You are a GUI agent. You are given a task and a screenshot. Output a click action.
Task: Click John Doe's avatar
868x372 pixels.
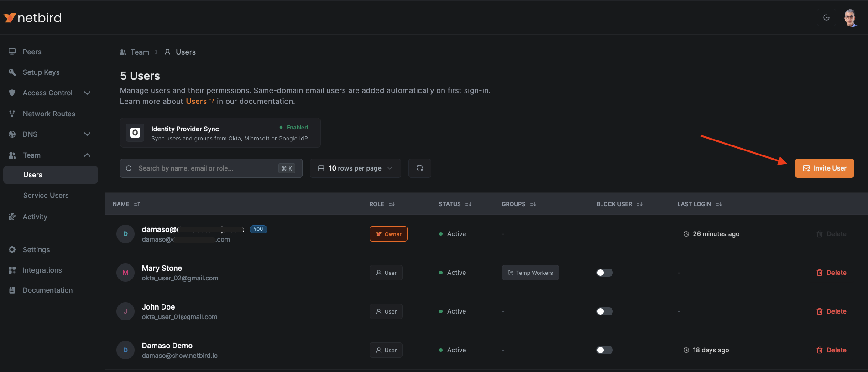coord(125,312)
